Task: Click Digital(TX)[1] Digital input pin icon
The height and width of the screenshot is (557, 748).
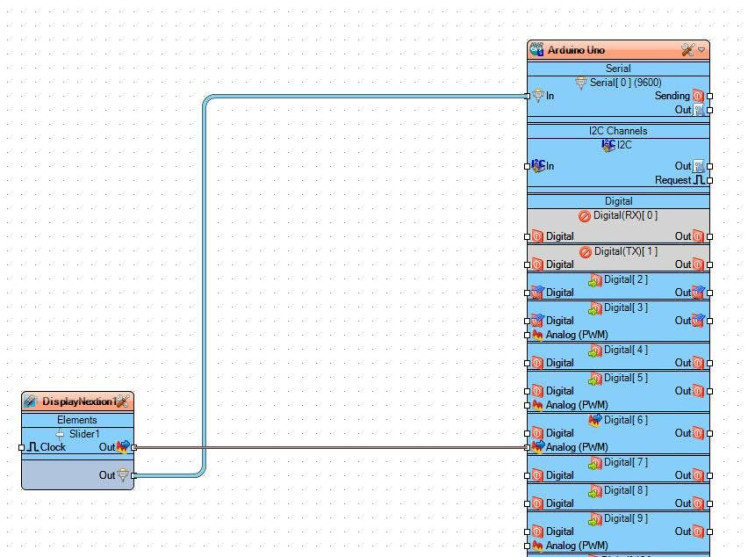Action: pyautogui.click(x=538, y=264)
